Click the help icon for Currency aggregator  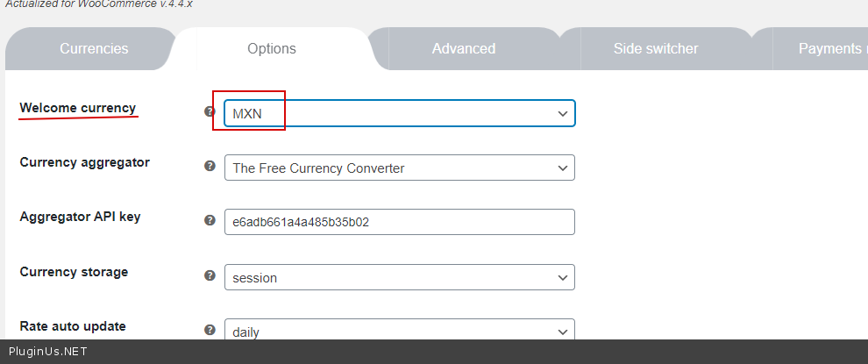[210, 166]
